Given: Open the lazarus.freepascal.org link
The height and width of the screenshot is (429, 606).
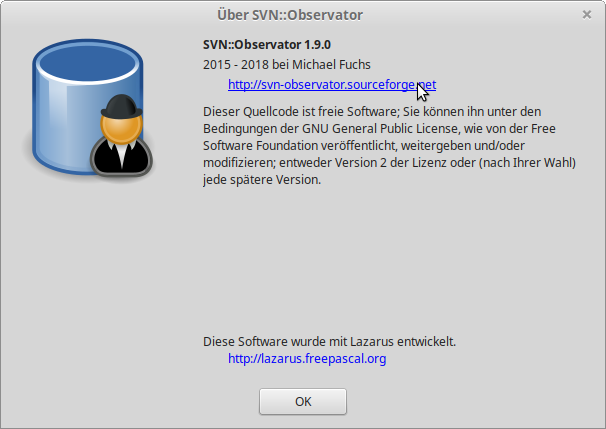Looking at the screenshot, I should (307, 359).
